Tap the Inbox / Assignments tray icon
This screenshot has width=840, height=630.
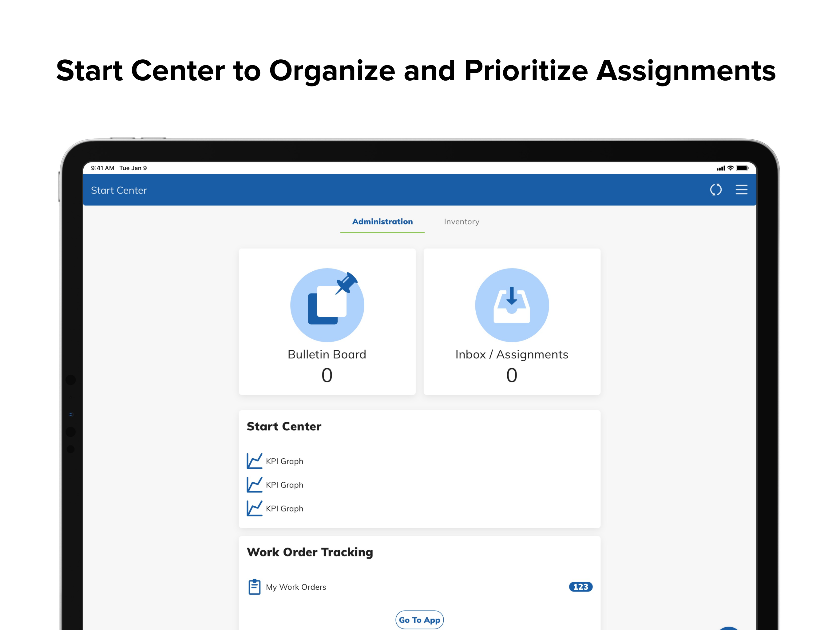(x=512, y=305)
